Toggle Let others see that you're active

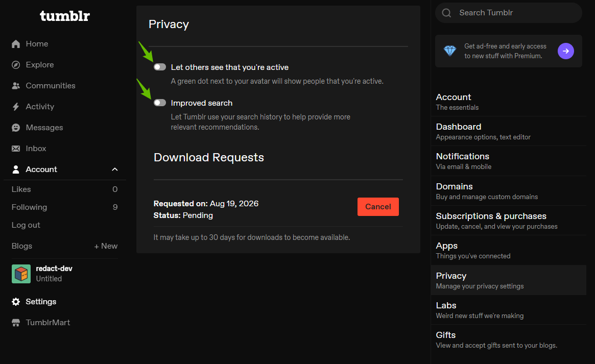click(160, 67)
